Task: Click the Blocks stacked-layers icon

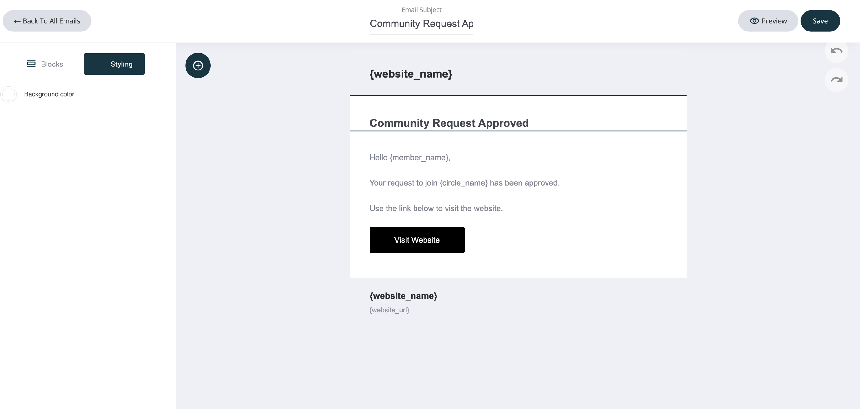Action: coord(31,63)
